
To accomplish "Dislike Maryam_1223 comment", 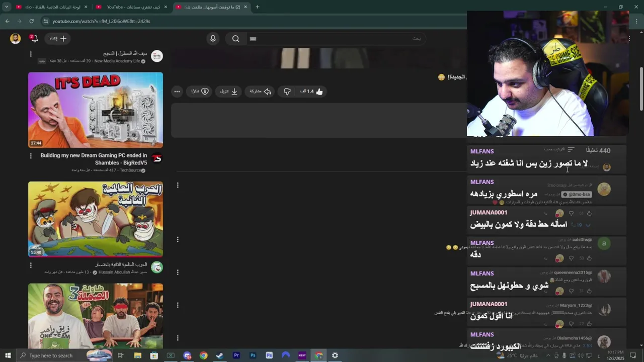I will click(x=571, y=324).
